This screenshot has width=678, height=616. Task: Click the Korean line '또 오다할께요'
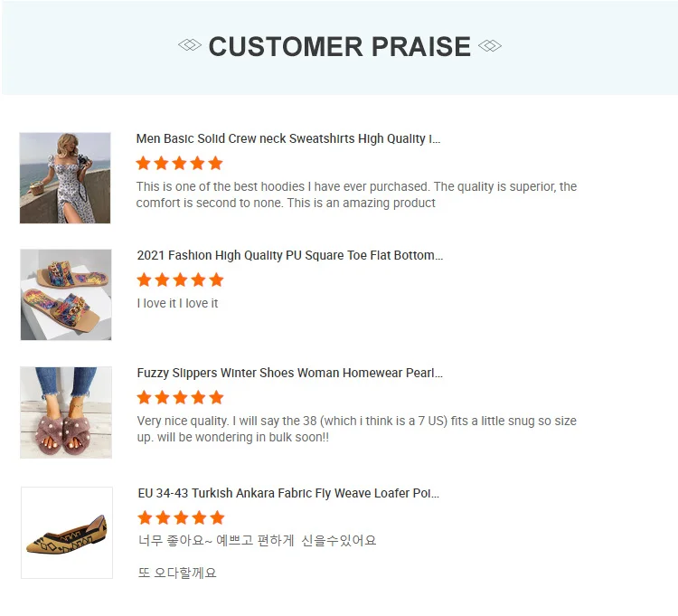coord(177,573)
